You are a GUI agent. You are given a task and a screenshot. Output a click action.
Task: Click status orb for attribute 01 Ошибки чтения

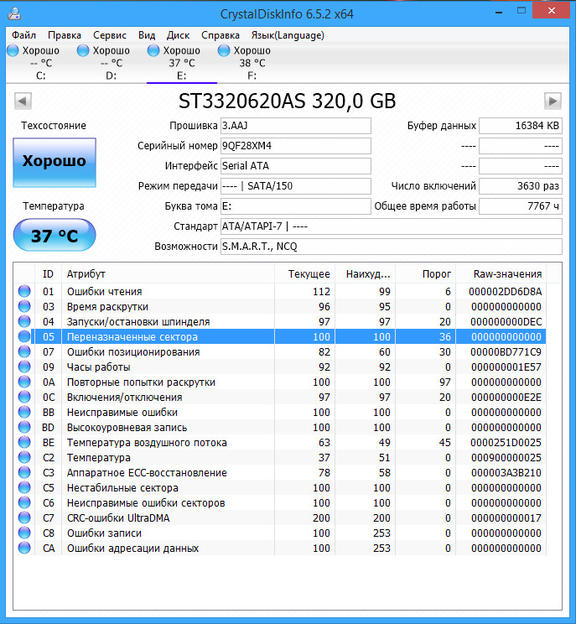coord(24,291)
